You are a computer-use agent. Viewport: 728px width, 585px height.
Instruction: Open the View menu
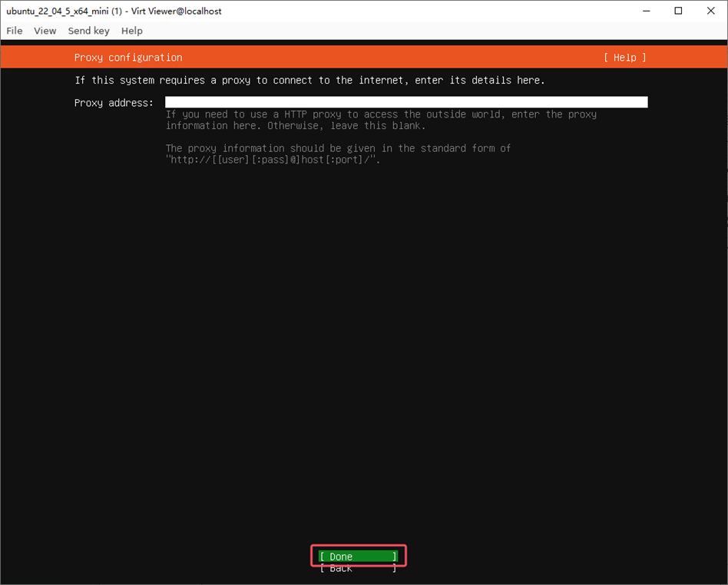pyautogui.click(x=45, y=31)
